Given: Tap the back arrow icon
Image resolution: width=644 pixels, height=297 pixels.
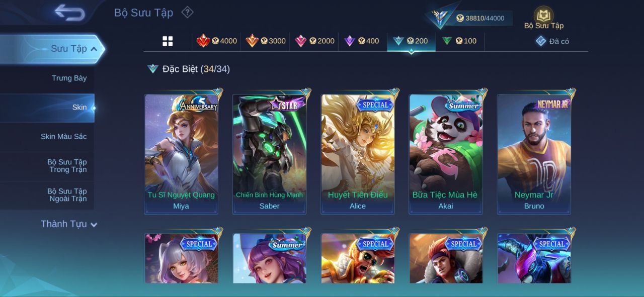Looking at the screenshot, I should coord(69,13).
